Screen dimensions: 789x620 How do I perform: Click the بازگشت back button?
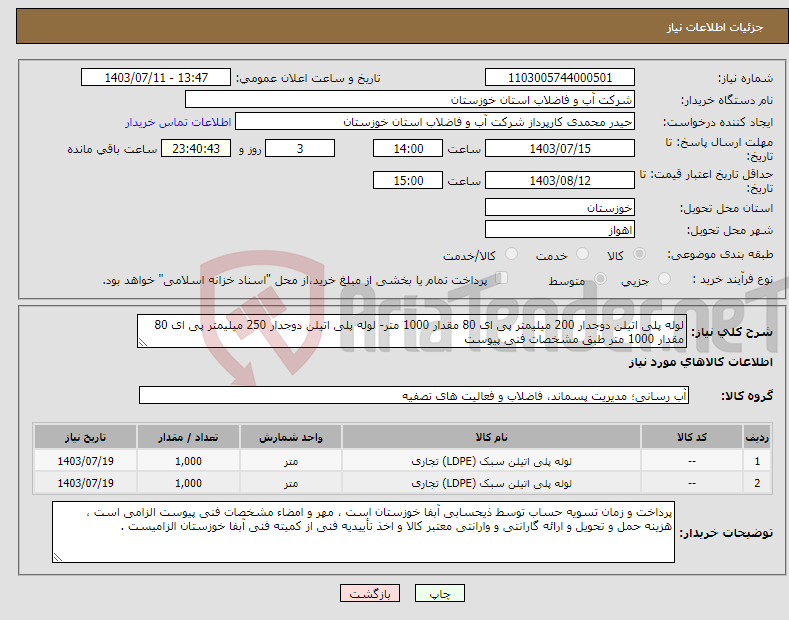(x=370, y=593)
